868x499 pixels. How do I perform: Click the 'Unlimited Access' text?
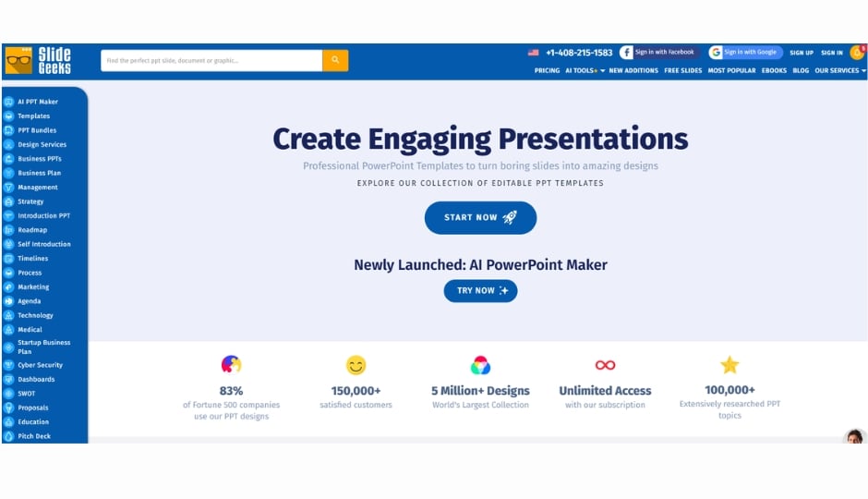605,391
